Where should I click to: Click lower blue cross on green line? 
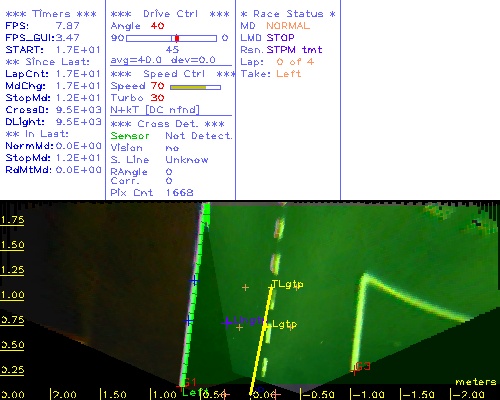(189, 321)
